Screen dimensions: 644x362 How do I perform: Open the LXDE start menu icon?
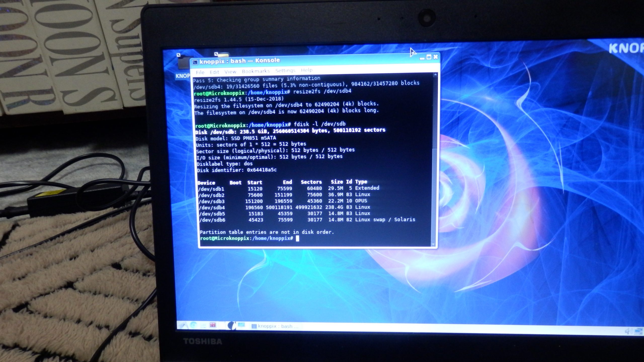183,326
